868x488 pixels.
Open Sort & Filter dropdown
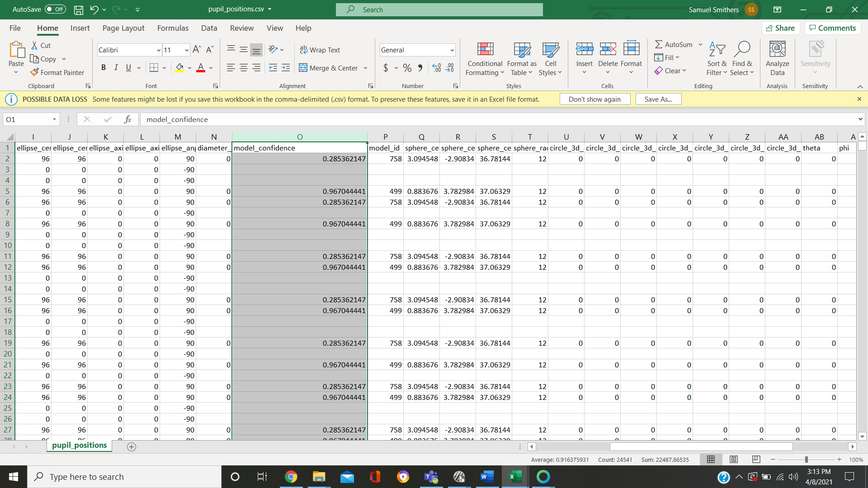click(x=717, y=59)
